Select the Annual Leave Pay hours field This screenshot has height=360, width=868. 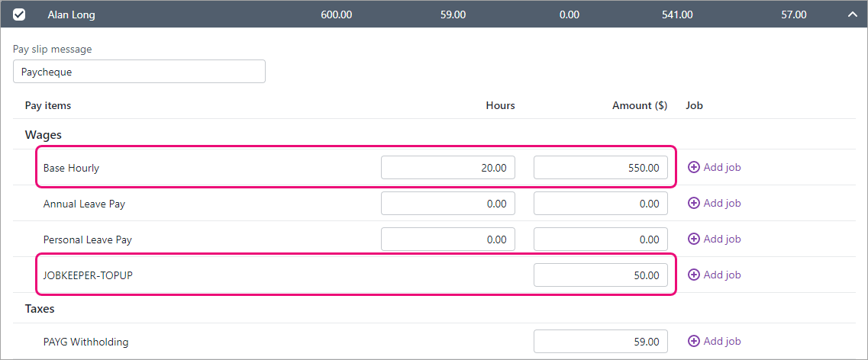448,204
